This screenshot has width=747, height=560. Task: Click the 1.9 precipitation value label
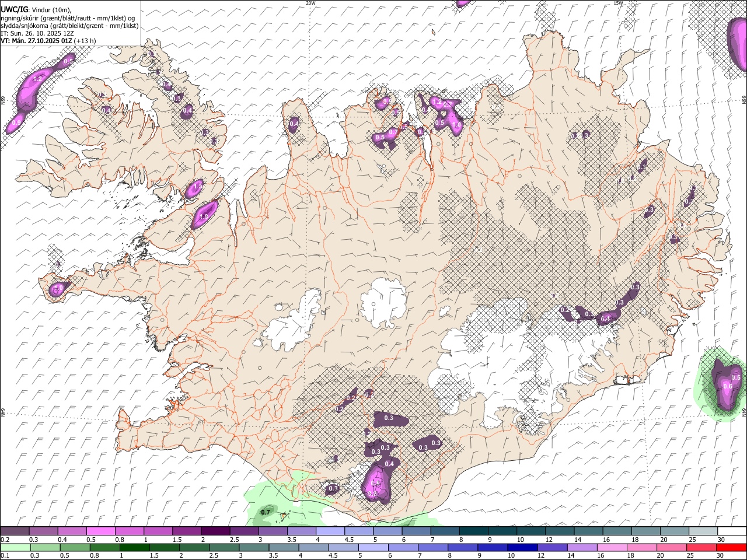tap(204, 216)
